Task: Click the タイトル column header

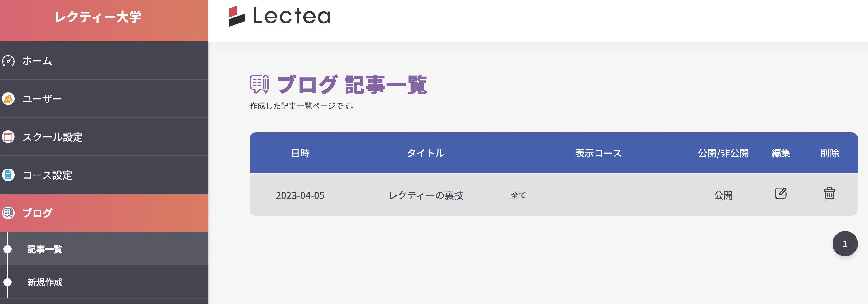Action: (x=425, y=153)
